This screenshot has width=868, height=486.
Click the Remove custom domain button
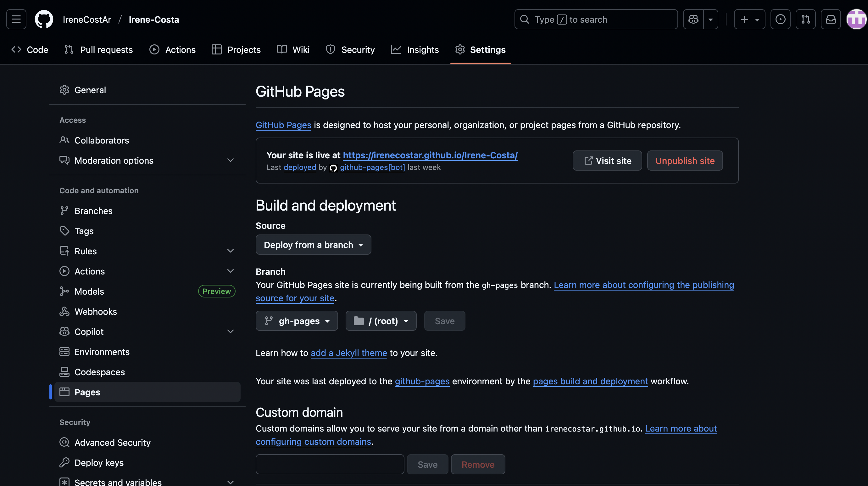(x=478, y=464)
